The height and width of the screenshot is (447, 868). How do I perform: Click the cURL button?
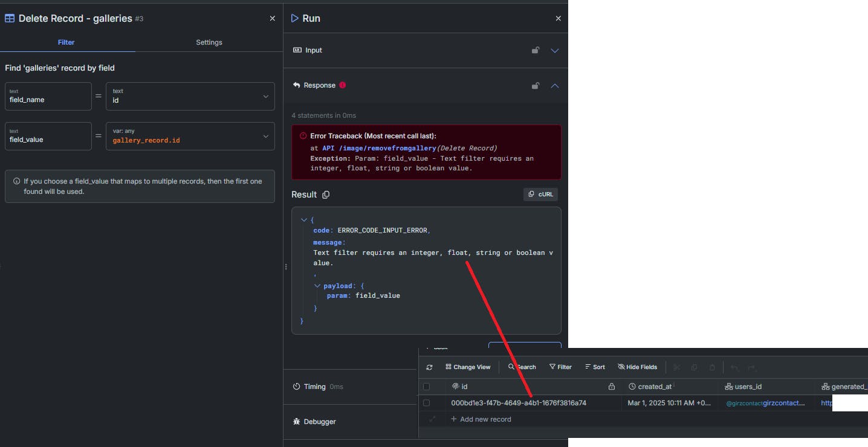pos(540,195)
